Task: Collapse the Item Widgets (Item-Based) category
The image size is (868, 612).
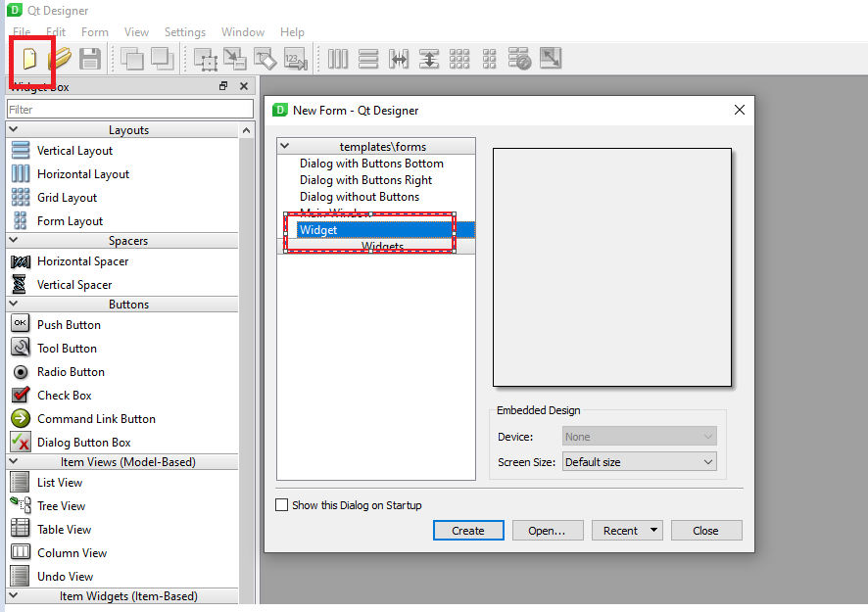Action: 14,595
